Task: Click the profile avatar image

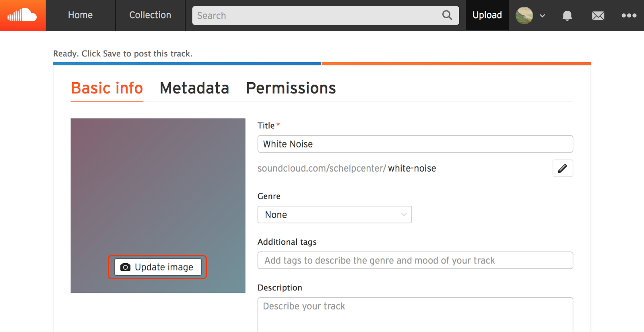Action: [524, 15]
